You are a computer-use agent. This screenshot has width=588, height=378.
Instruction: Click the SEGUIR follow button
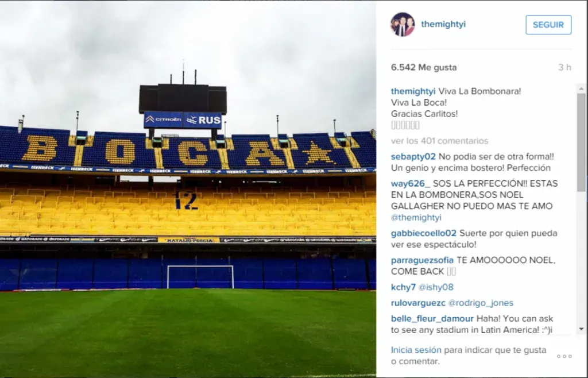(548, 25)
